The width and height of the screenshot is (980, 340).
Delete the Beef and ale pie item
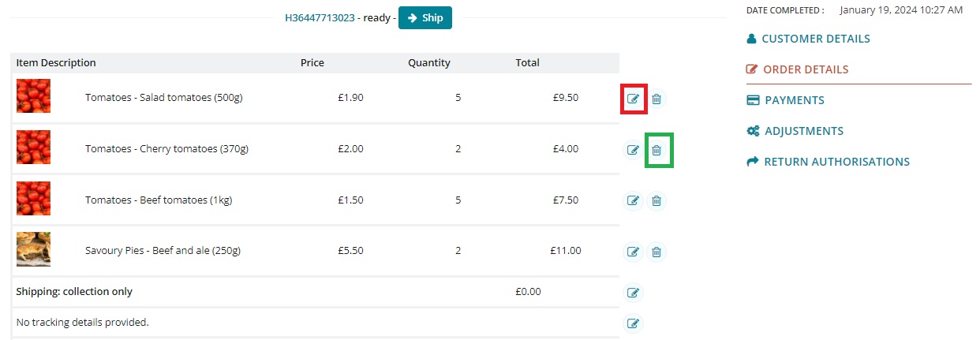pos(656,252)
